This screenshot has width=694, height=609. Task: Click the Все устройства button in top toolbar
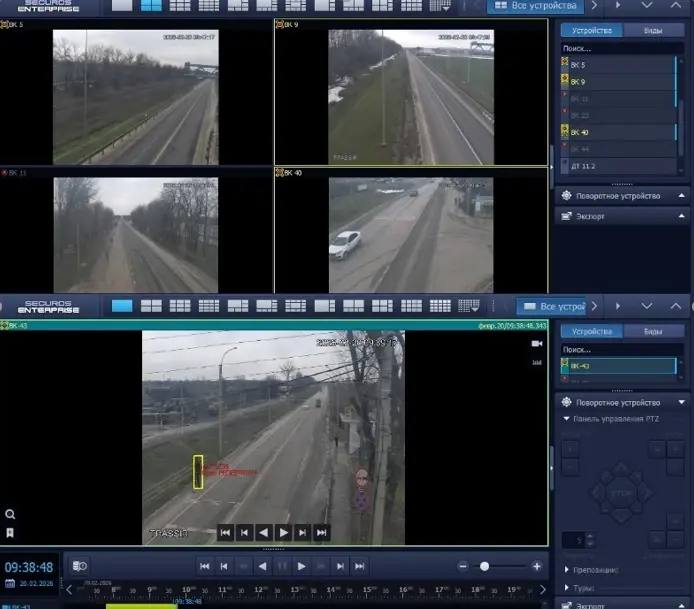(x=536, y=6)
